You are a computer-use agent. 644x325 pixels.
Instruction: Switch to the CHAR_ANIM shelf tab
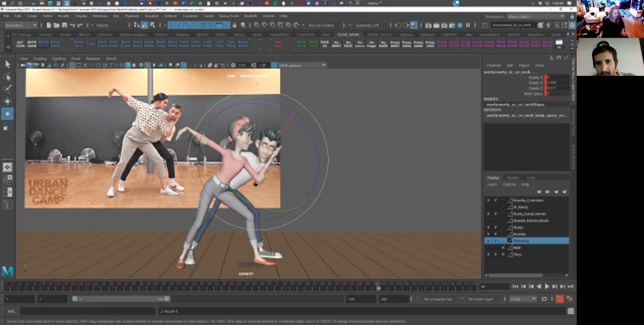[x=348, y=35]
